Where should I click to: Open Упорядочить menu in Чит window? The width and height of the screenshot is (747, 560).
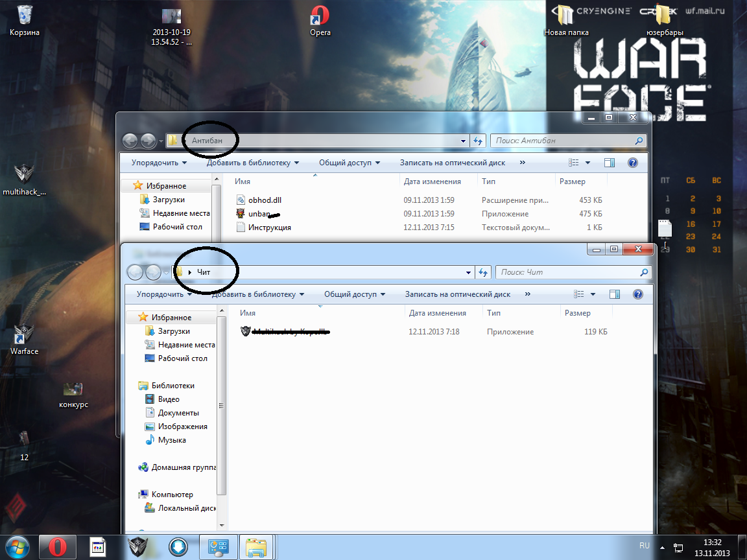[164, 294]
